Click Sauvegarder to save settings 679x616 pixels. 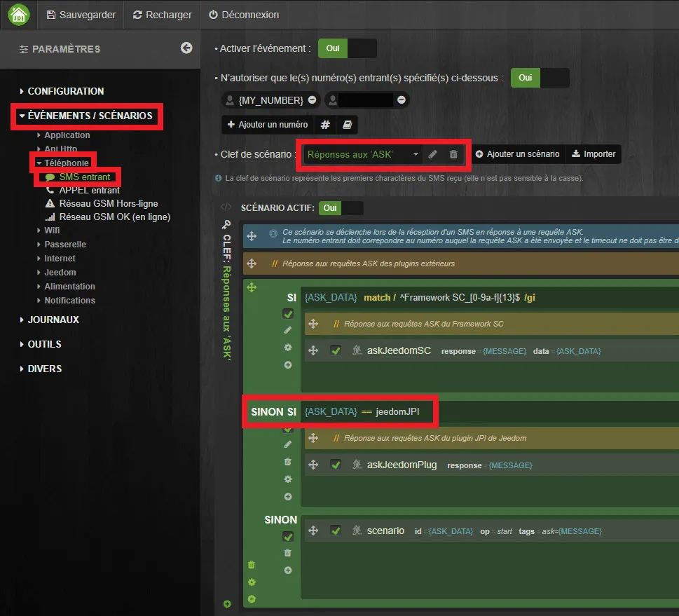(81, 15)
